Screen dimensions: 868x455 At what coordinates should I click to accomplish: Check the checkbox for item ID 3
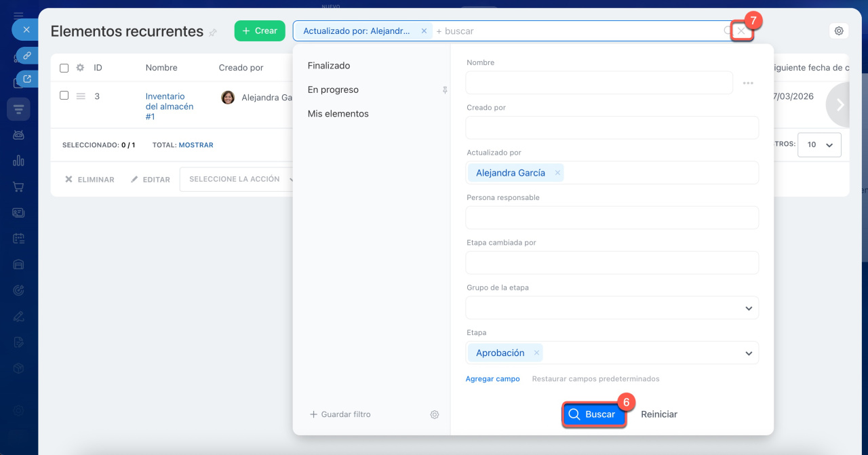[x=64, y=96]
